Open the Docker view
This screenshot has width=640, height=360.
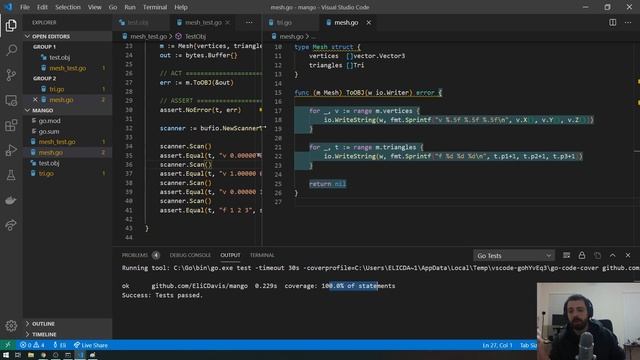pos(11,200)
